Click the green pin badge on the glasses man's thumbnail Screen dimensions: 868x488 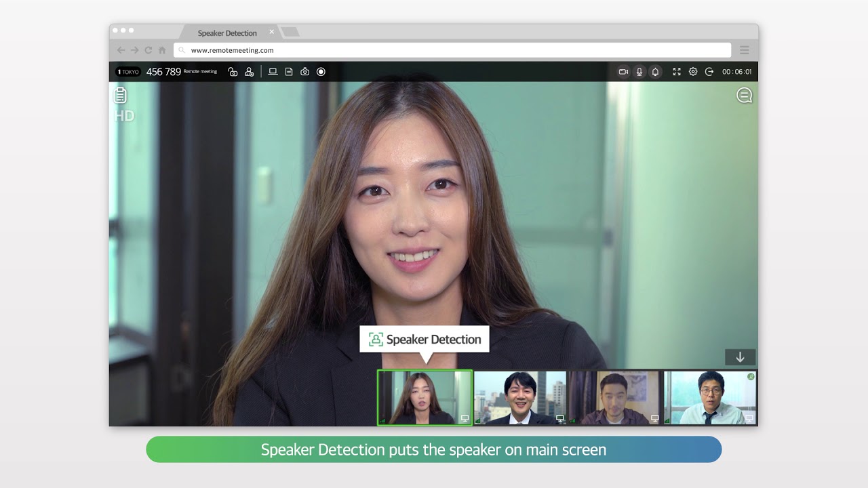click(751, 377)
